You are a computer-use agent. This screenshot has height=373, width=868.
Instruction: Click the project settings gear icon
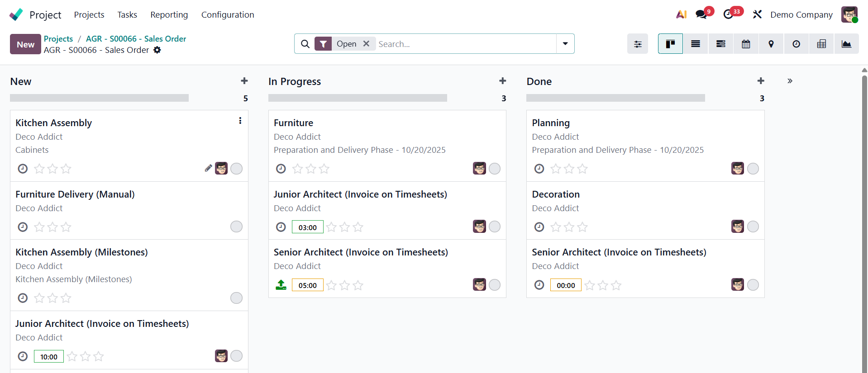[157, 50]
